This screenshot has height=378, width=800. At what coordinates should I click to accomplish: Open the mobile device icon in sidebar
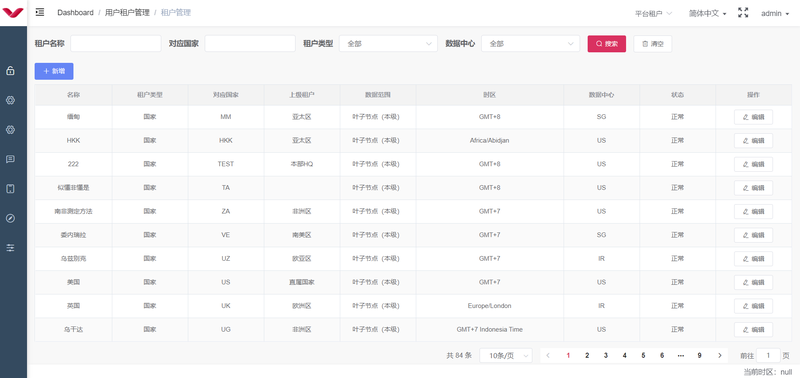(10, 189)
